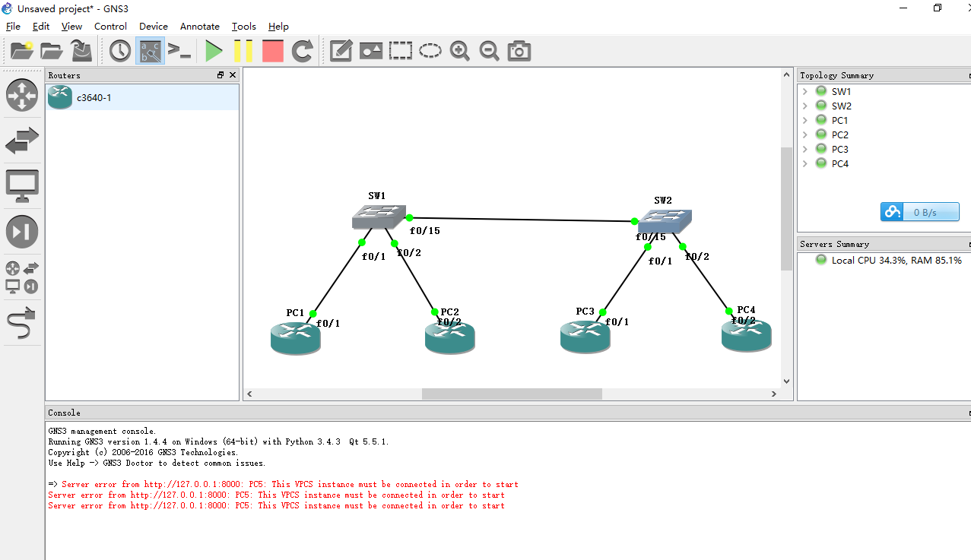Screen dimensions: 971x560
Task: Open the snapshot manager clock icon
Action: coord(120,51)
